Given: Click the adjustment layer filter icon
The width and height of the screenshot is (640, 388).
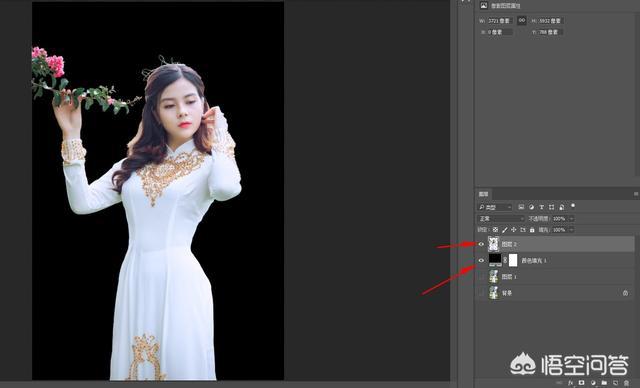Looking at the screenshot, I should pyautogui.click(x=531, y=207).
